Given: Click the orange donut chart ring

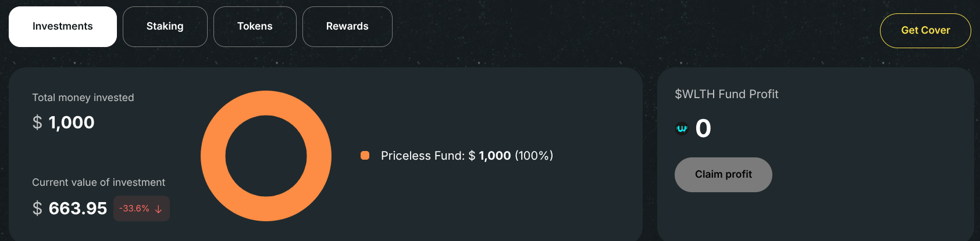Looking at the screenshot, I should (266, 103).
